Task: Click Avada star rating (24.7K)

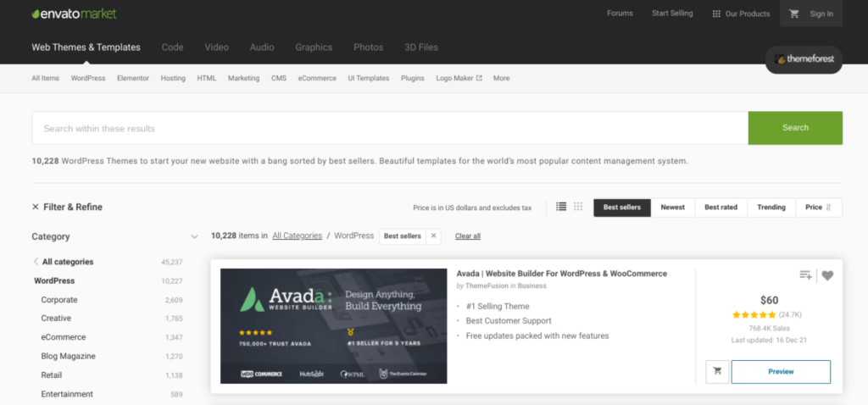Action: pos(767,315)
